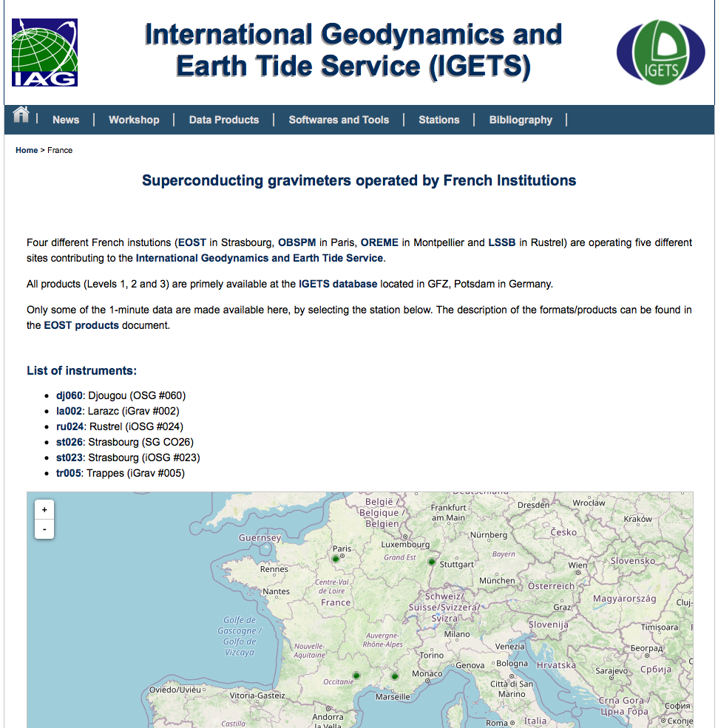Click the green marker in Occitanie
Viewport: 718px width, 728px height.
click(x=356, y=675)
